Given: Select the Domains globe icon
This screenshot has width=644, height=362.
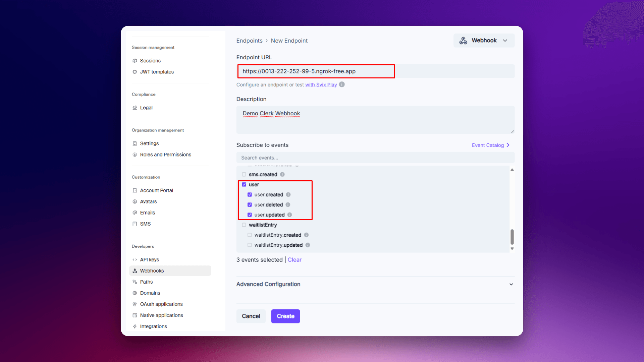Looking at the screenshot, I should tap(135, 293).
